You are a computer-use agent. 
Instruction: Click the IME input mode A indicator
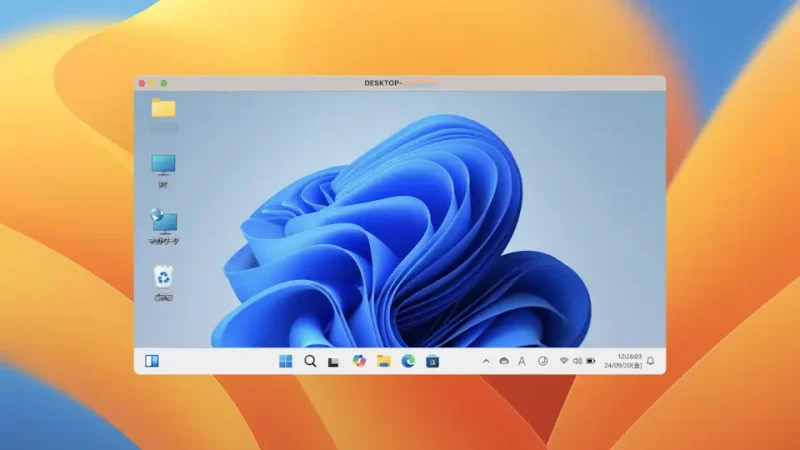coord(521,361)
